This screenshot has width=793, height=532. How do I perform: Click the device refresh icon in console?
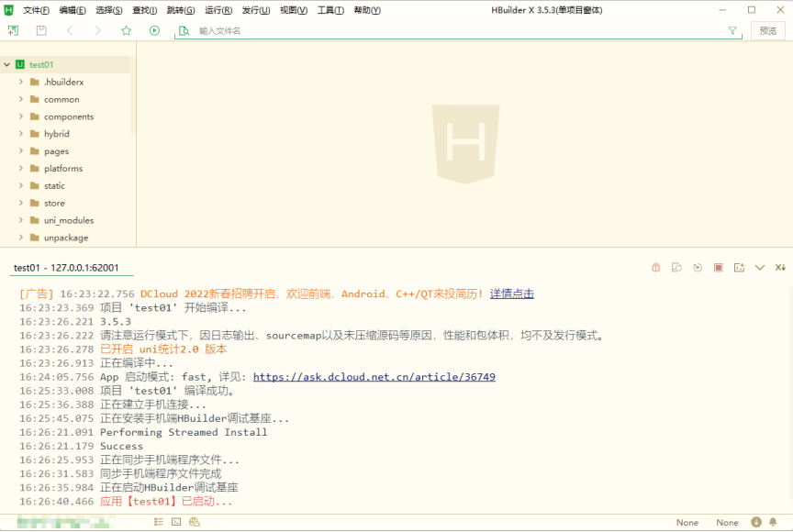click(x=676, y=267)
